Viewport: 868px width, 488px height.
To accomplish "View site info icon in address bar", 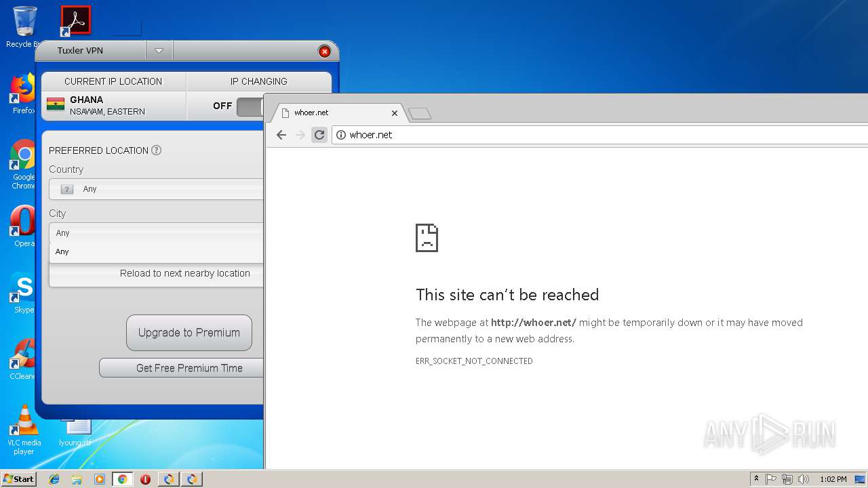I will point(341,135).
